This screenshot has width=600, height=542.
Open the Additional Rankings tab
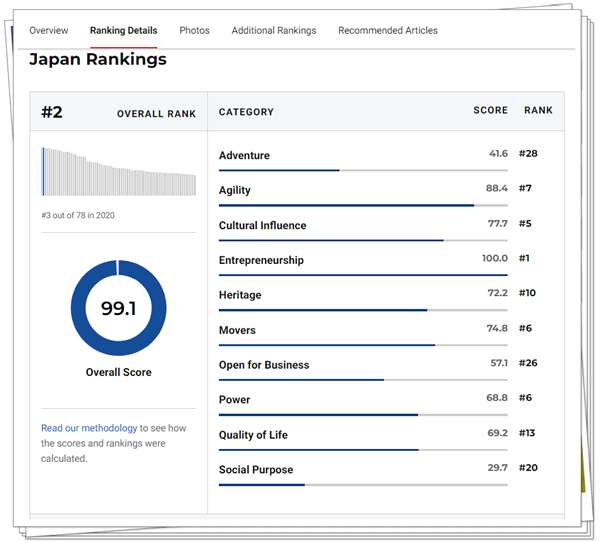pyautogui.click(x=273, y=30)
